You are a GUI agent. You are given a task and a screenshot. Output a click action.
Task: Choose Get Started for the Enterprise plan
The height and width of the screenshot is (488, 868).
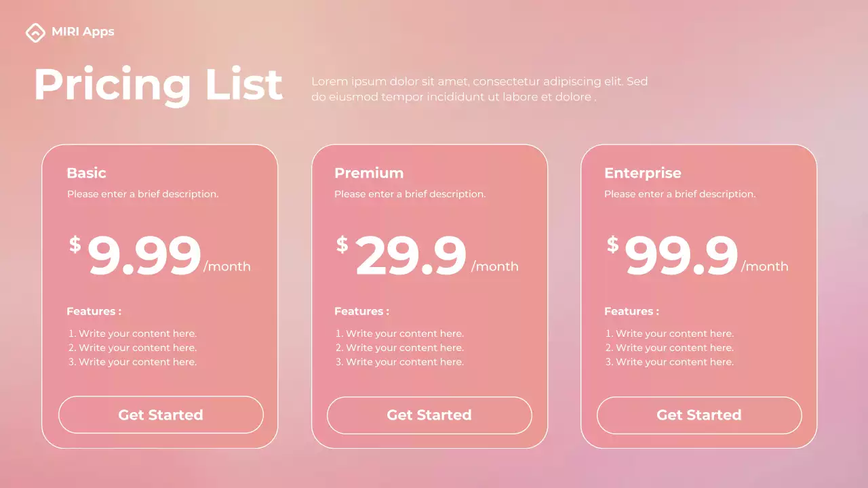(699, 415)
